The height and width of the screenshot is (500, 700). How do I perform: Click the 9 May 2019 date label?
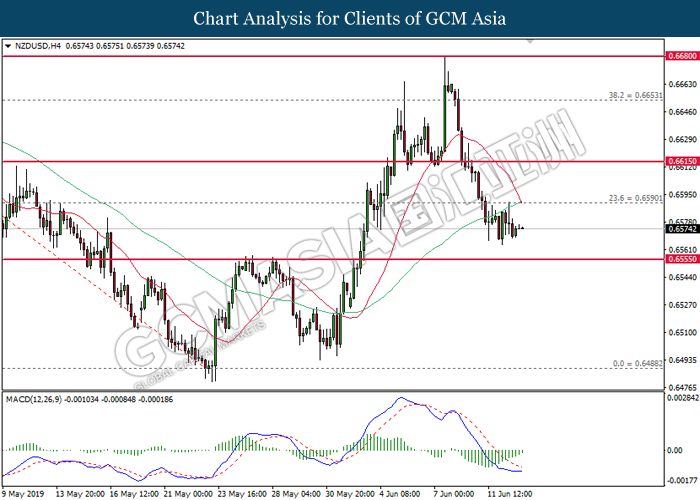pos(24,494)
